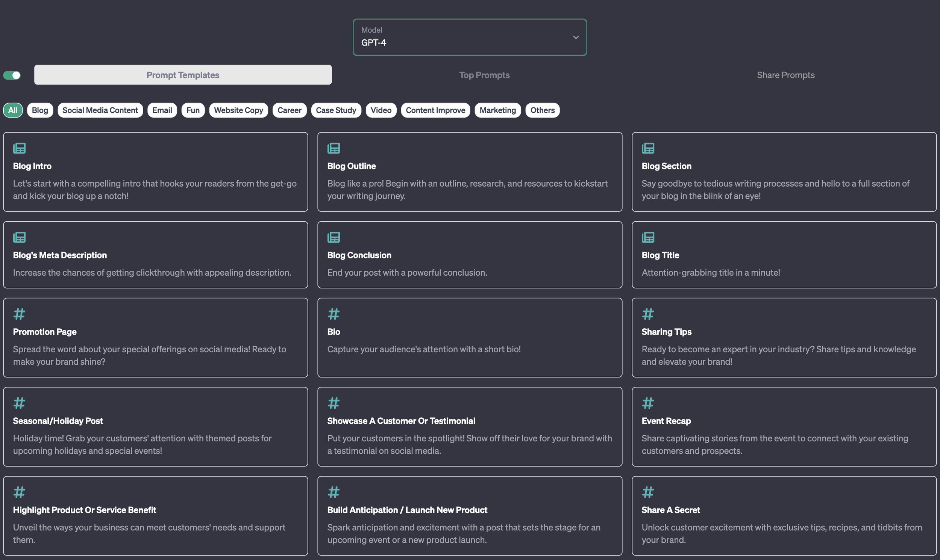Open the Seasonal/Holiday Post template card
Image resolution: width=940 pixels, height=560 pixels.
tap(155, 426)
